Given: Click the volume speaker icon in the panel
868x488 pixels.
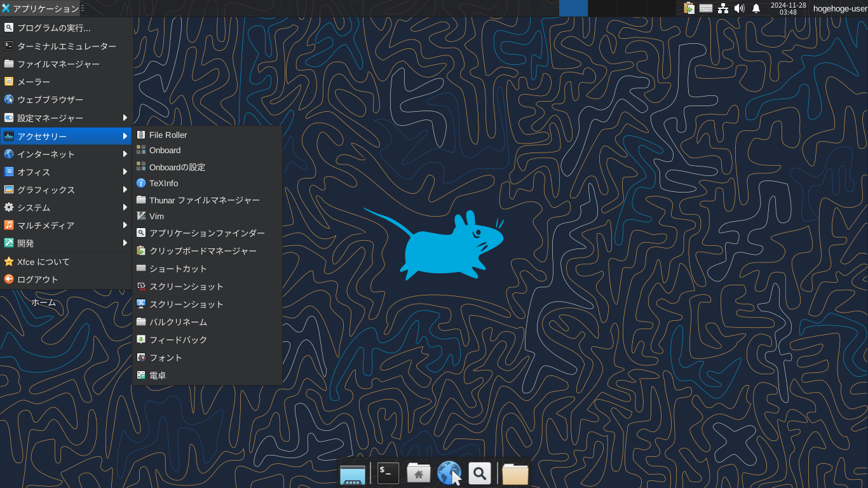Looking at the screenshot, I should click(x=739, y=8).
